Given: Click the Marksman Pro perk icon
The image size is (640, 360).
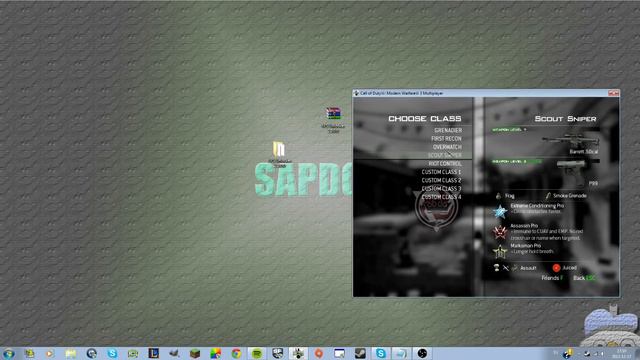Looking at the screenshot, I should pyautogui.click(x=500, y=251).
